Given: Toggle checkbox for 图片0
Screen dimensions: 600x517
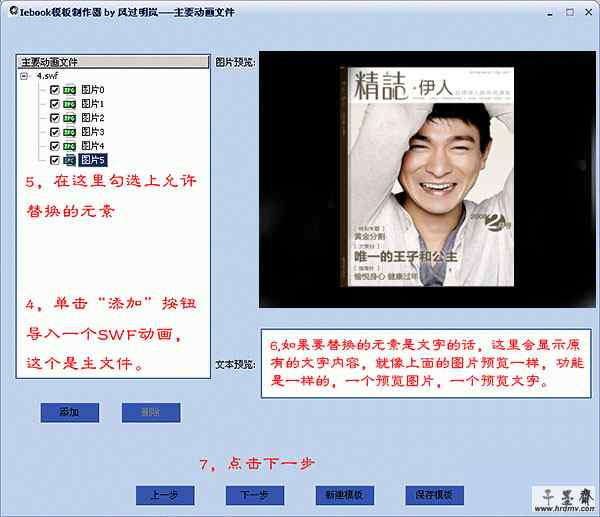Looking at the screenshot, I should (x=55, y=90).
